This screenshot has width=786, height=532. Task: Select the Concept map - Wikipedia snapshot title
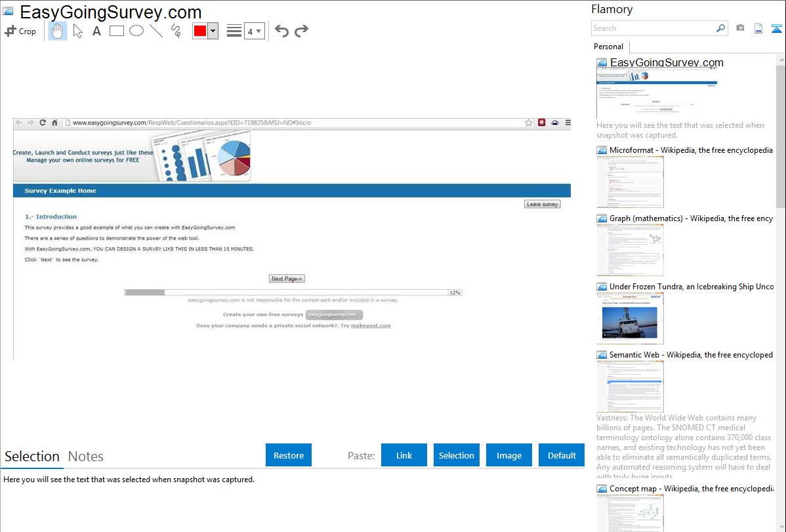pyautogui.click(x=691, y=488)
